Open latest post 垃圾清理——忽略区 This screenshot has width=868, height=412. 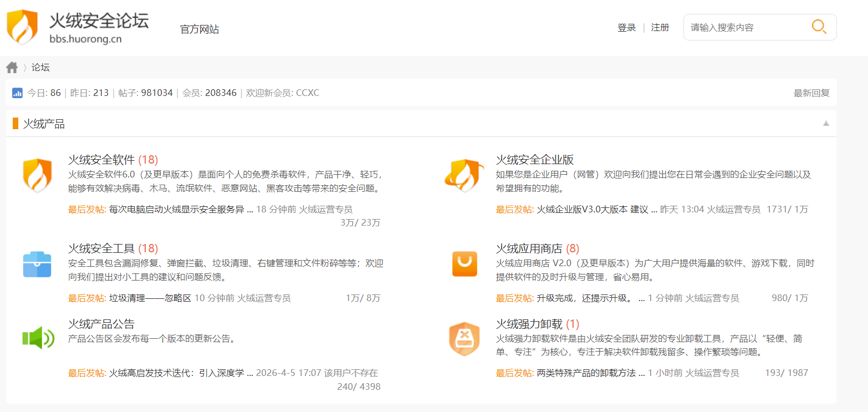click(x=150, y=298)
